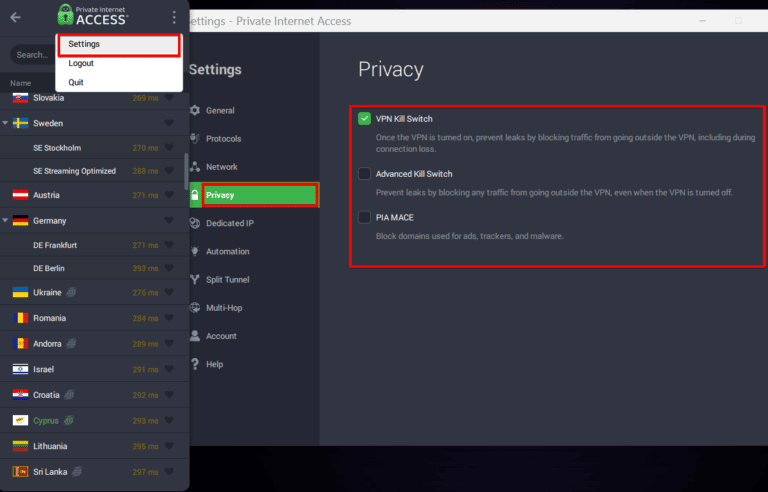Click the region Search field

tap(32, 55)
